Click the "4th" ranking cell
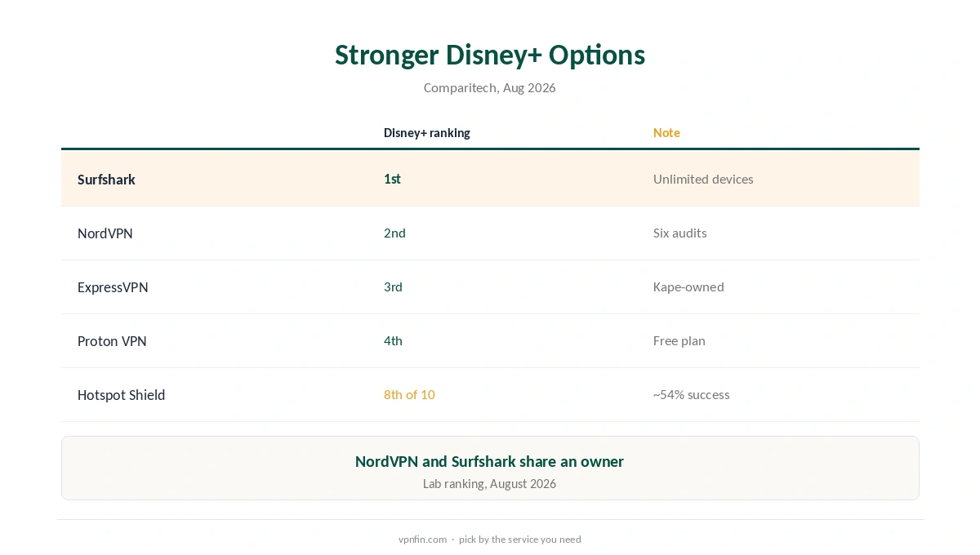This screenshot has height=555, width=980. coord(393,340)
